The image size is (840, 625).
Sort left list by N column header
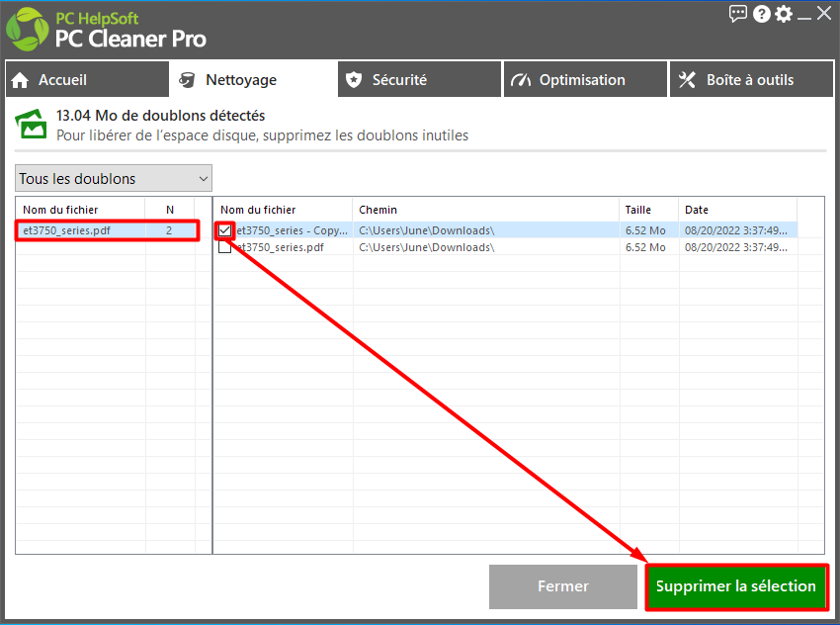170,210
